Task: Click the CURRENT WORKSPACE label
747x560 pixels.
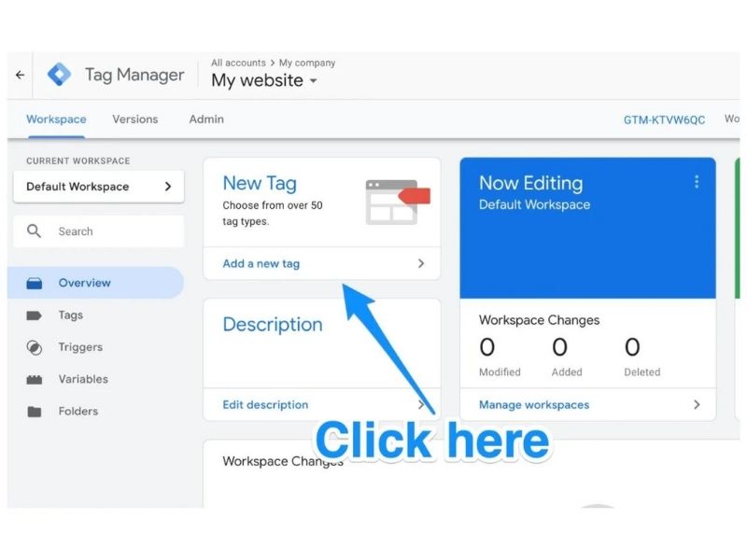Action: coord(78,161)
